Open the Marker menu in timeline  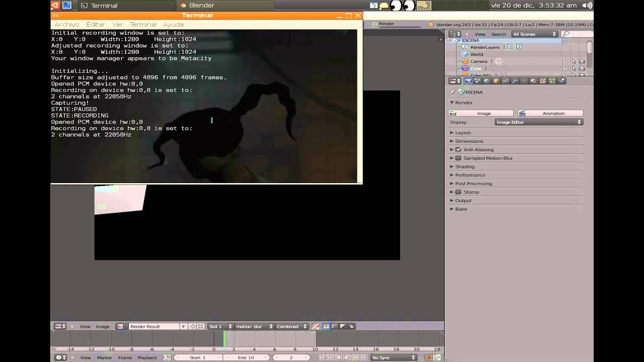pos(104,357)
